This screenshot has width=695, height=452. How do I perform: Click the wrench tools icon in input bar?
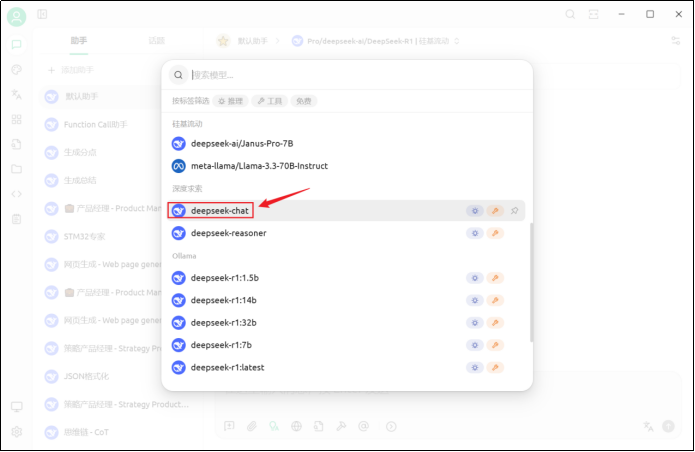pos(341,426)
